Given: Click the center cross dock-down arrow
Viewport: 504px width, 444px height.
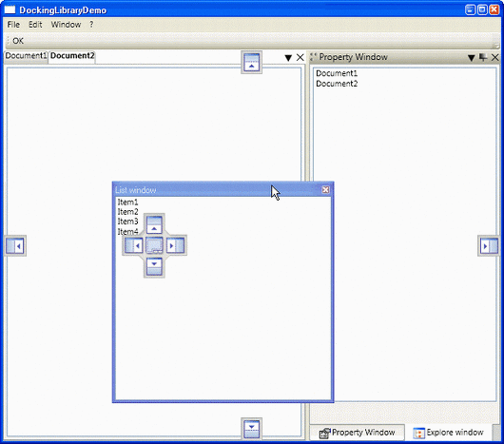Looking at the screenshot, I should (154, 266).
